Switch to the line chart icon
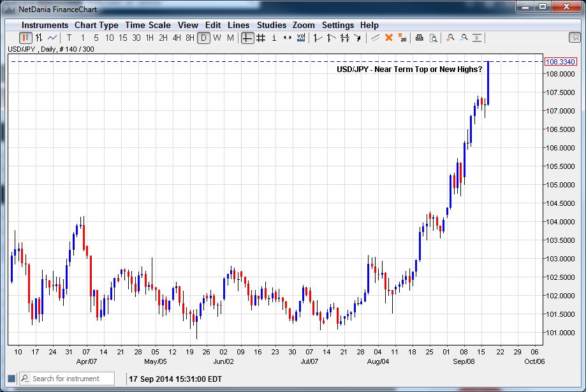Screen dimensions: 586x392 pos(52,38)
